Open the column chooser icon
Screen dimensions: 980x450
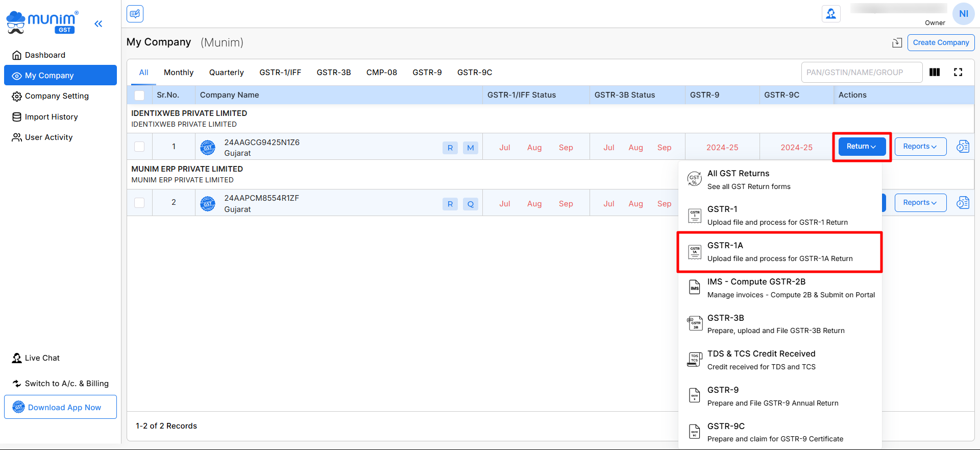click(935, 72)
